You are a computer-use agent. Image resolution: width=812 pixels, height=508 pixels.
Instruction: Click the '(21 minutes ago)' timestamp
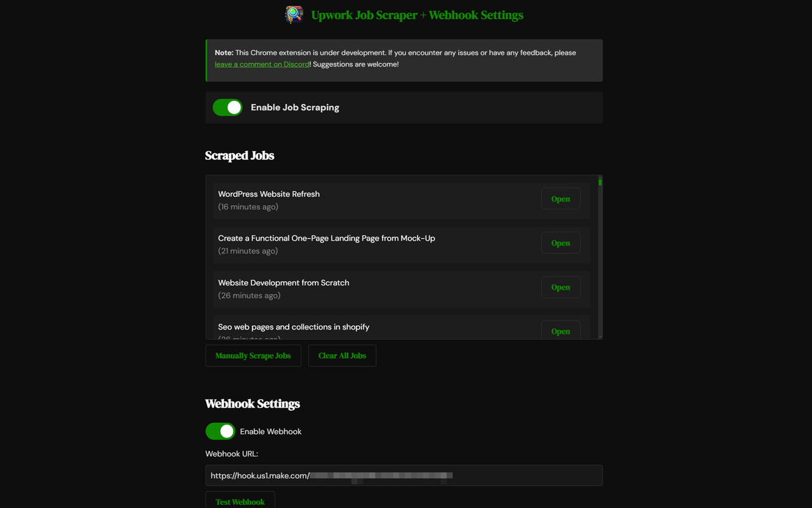[x=248, y=251]
